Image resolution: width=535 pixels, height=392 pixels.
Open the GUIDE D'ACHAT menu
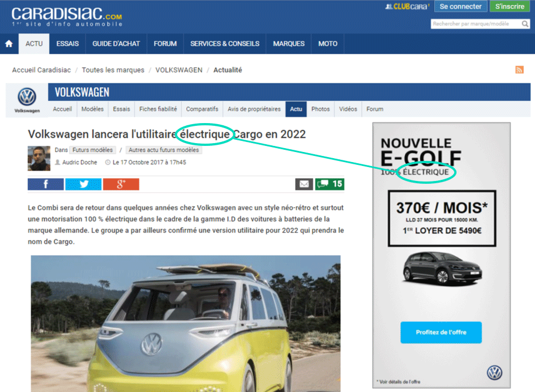[116, 44]
